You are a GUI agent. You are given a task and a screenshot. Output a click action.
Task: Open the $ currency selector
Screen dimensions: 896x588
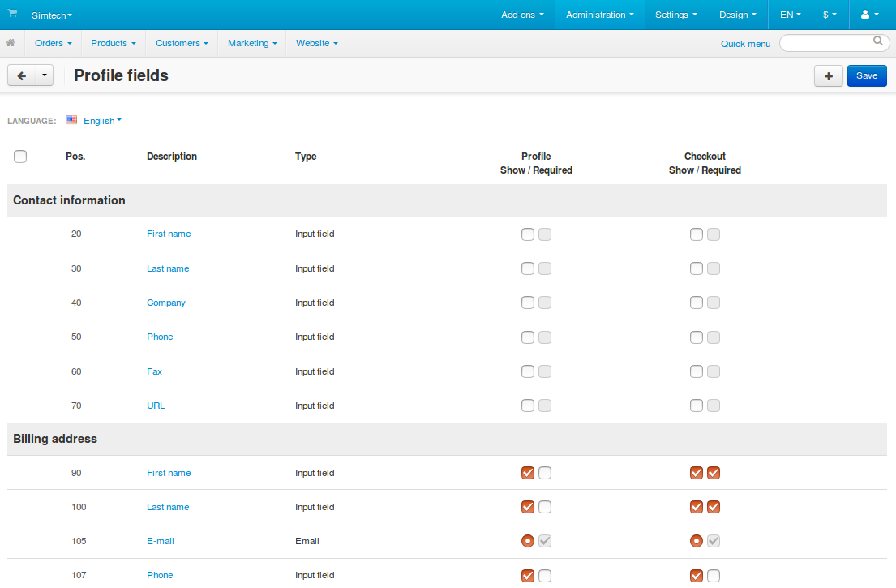click(830, 15)
